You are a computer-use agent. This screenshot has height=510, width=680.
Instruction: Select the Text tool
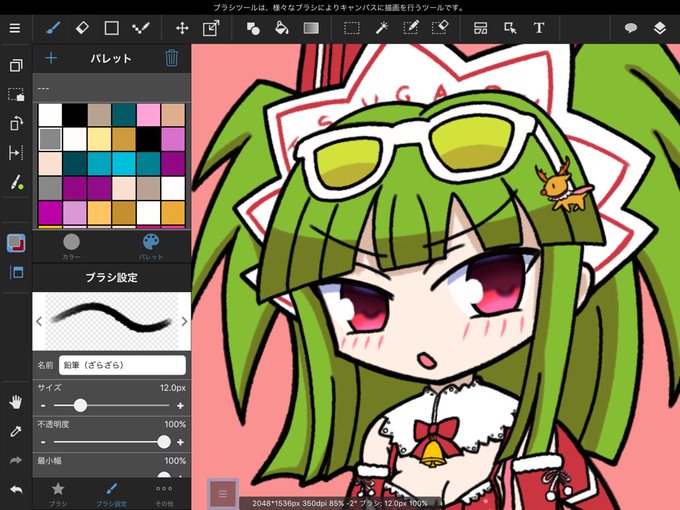coord(539,28)
